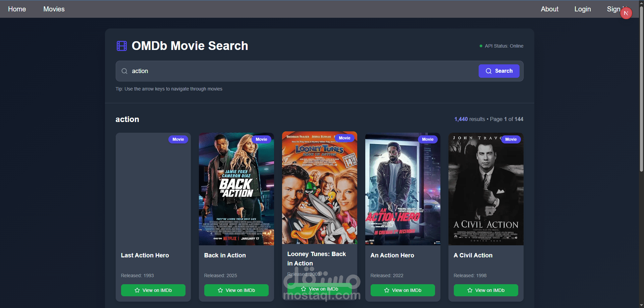Click the page vertical scrollbar thumb
The width and height of the screenshot is (644, 308).
tap(641, 89)
